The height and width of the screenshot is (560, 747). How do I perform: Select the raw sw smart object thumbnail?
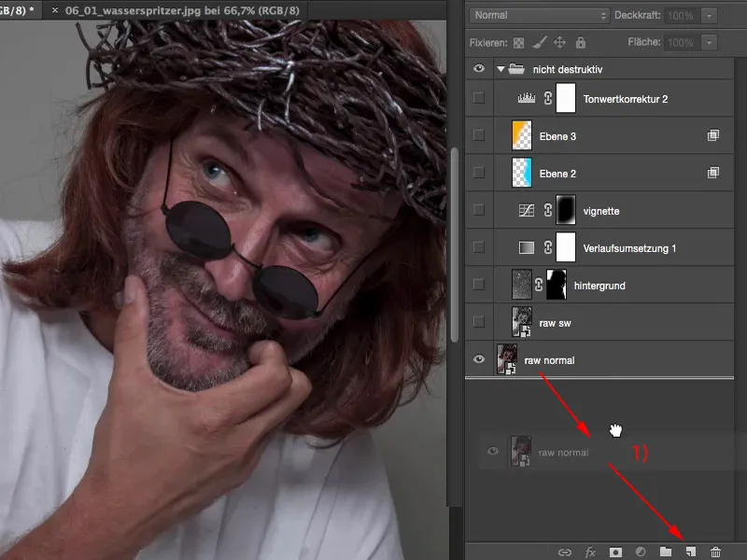[522, 322]
